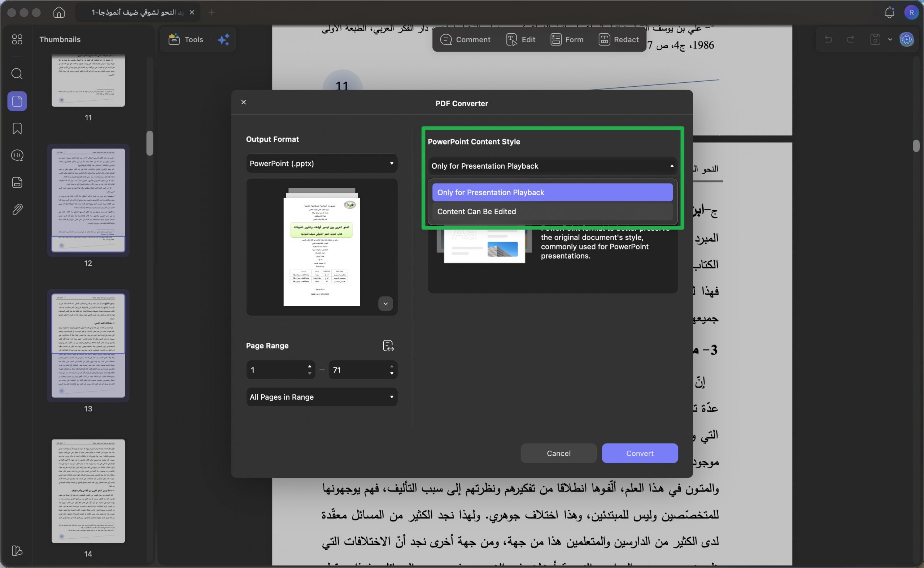Increase the start page stepper
The image size is (924, 568).
click(309, 366)
